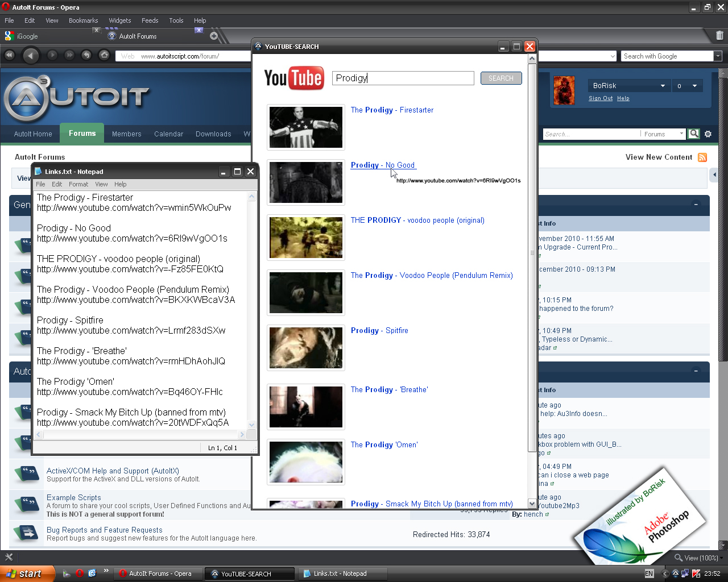Click the BoRisk user avatar image

click(564, 89)
